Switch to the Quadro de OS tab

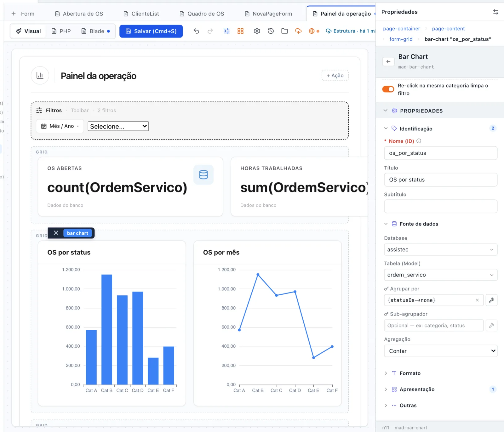click(202, 14)
